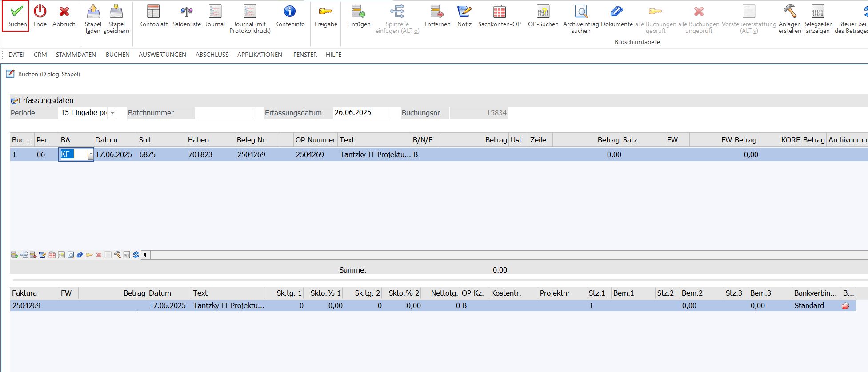Click the Soll column header
Viewport: 868px width, 372px height.
pyautogui.click(x=161, y=140)
